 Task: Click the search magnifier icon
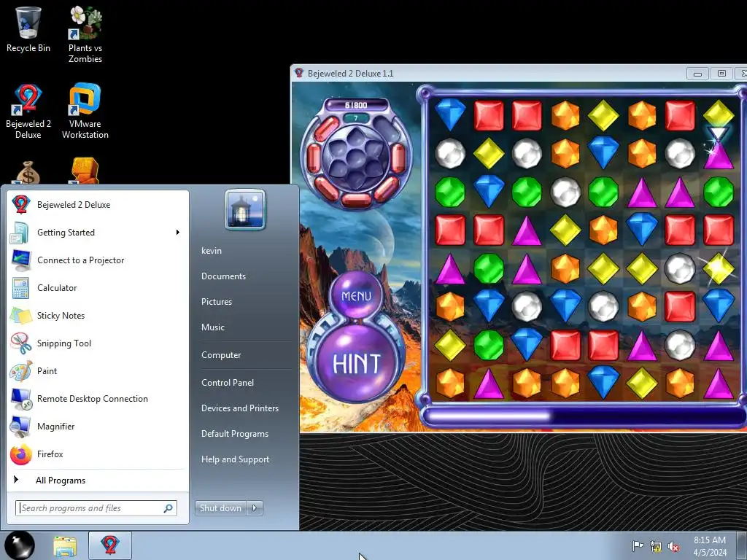[169, 508]
